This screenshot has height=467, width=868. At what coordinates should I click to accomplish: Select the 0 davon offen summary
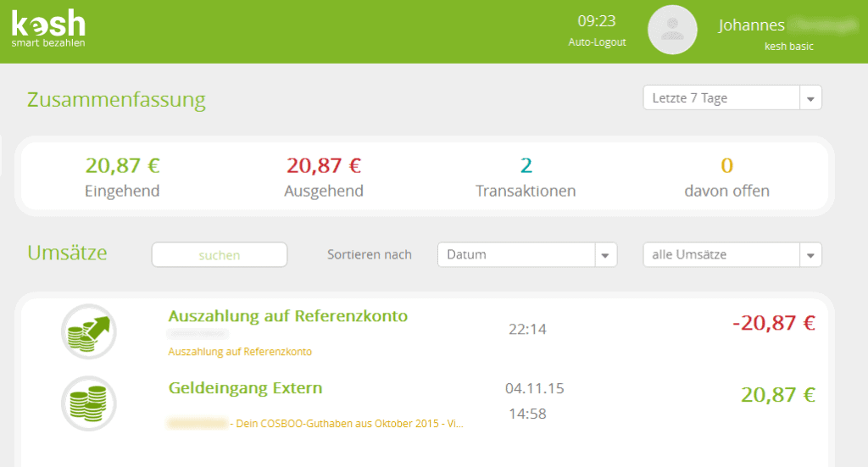pos(726,176)
